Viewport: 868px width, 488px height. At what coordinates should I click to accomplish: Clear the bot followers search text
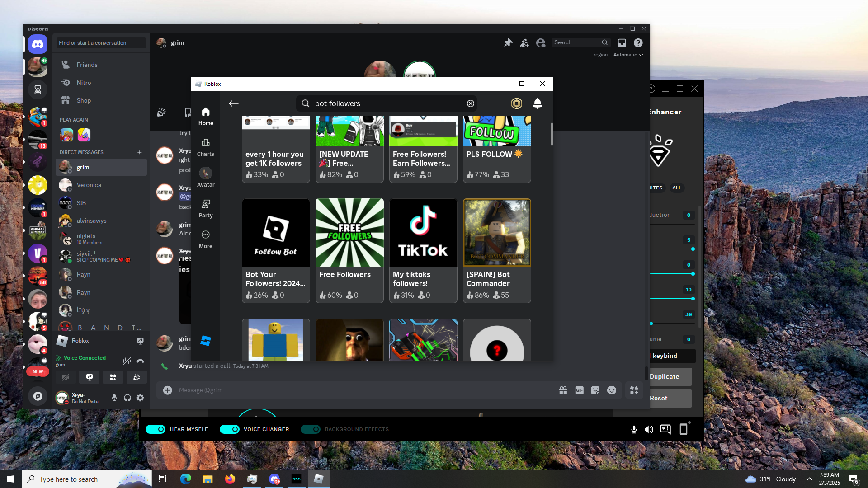[x=470, y=103]
